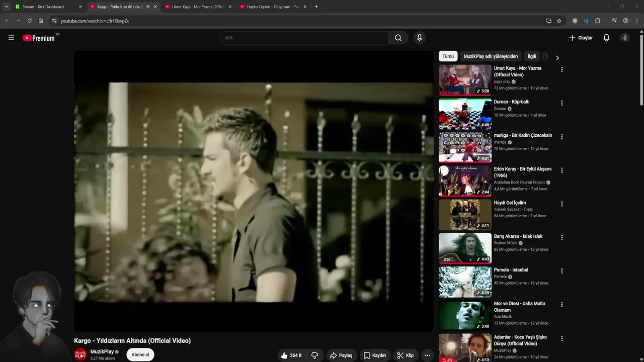Open options for Adamlar video

click(x=562, y=338)
